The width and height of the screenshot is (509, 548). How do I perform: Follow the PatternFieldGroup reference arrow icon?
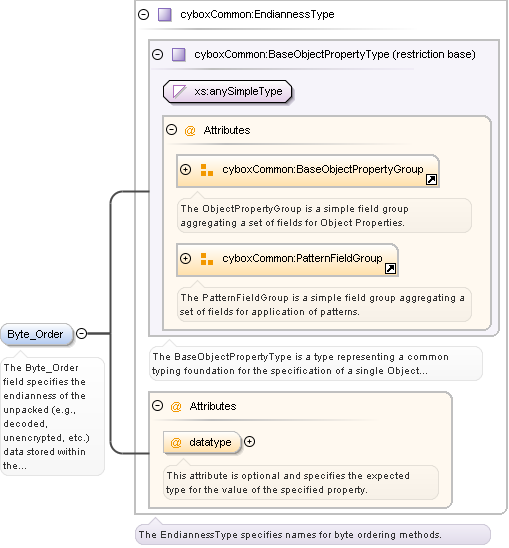(x=390, y=268)
